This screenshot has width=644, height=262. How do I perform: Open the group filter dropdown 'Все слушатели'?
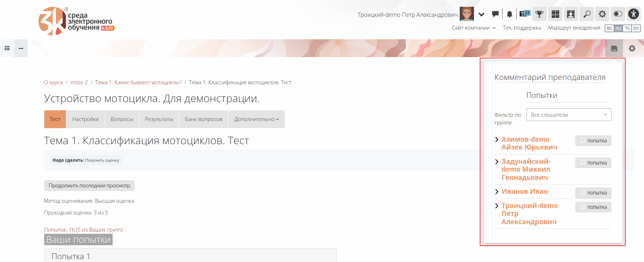pos(568,115)
